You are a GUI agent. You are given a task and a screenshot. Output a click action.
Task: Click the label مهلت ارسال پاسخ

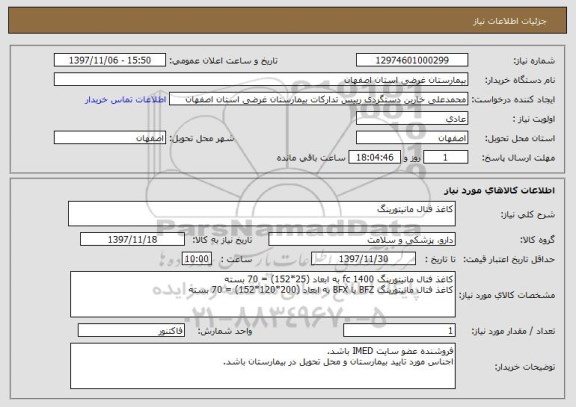(x=518, y=158)
